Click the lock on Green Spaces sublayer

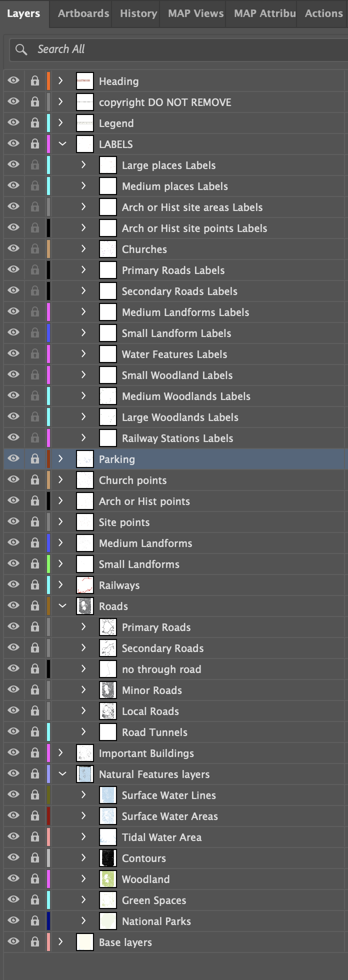point(35,900)
